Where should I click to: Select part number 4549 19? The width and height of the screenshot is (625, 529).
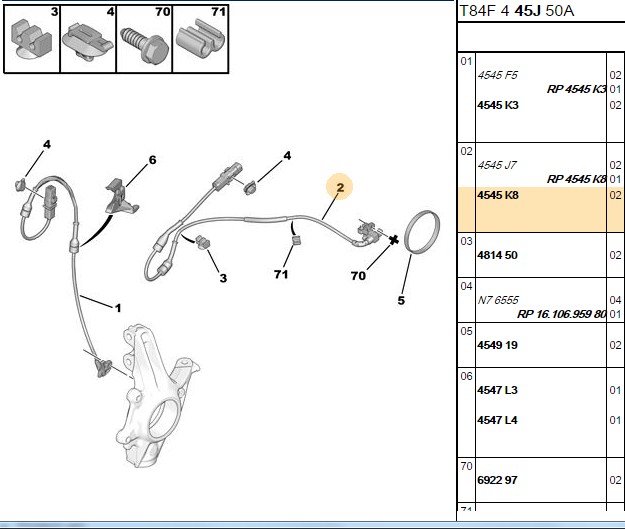tap(497, 345)
